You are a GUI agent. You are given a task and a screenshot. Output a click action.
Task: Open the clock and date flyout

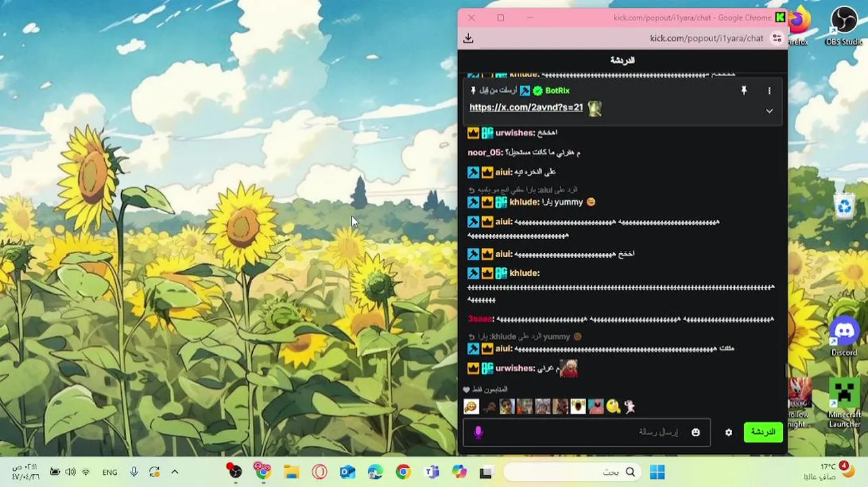pos(25,471)
